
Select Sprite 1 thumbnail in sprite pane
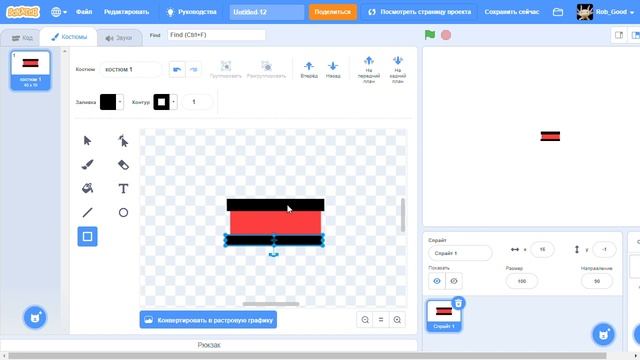point(444,316)
